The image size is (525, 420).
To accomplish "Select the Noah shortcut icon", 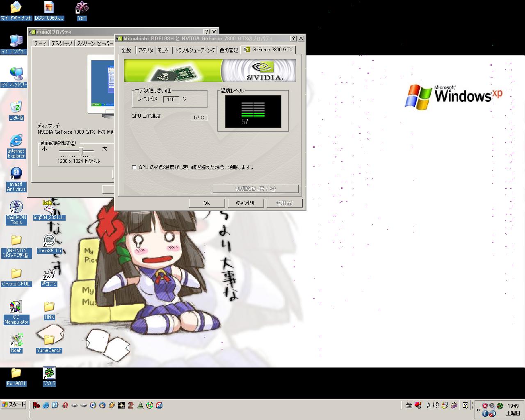I will [x=16, y=343].
